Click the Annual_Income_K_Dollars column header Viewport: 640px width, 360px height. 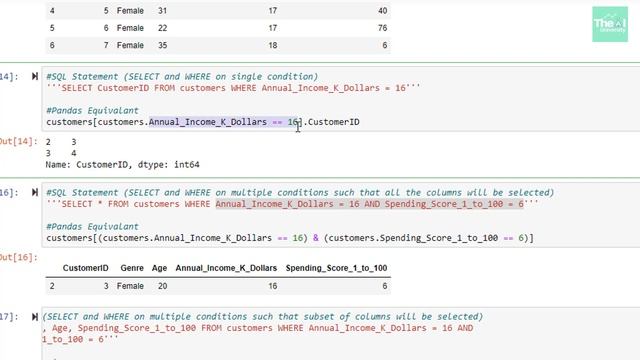pos(226,268)
